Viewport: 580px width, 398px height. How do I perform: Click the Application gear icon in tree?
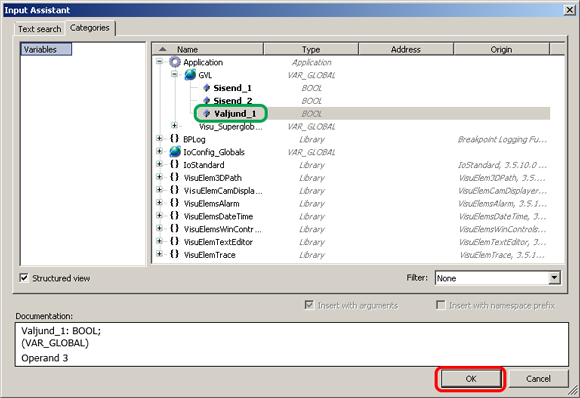[x=175, y=62]
